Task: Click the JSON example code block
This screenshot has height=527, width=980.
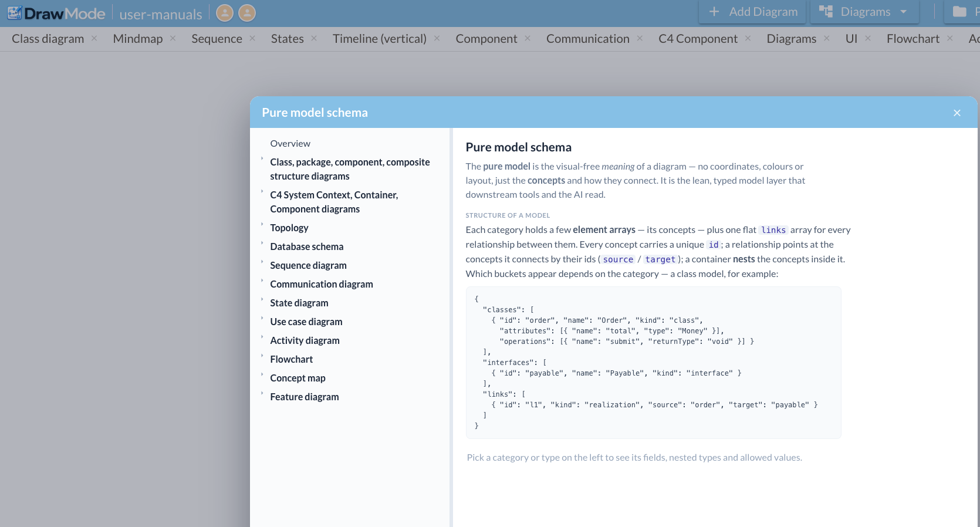Action: [653, 363]
